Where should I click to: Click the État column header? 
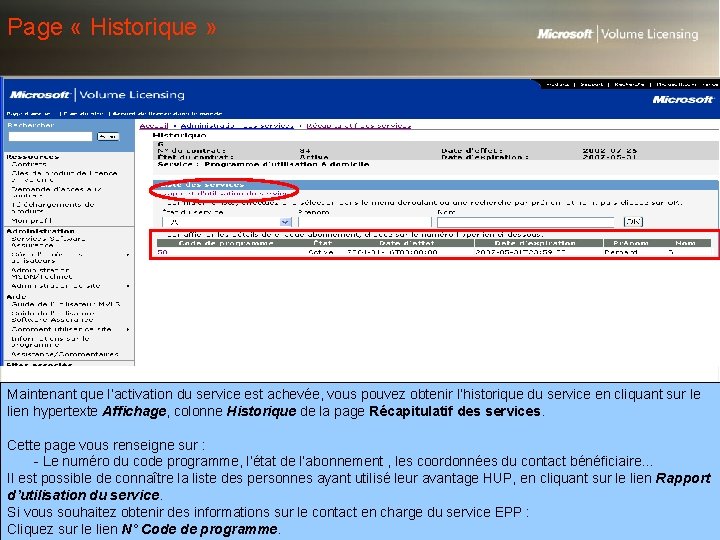322,243
